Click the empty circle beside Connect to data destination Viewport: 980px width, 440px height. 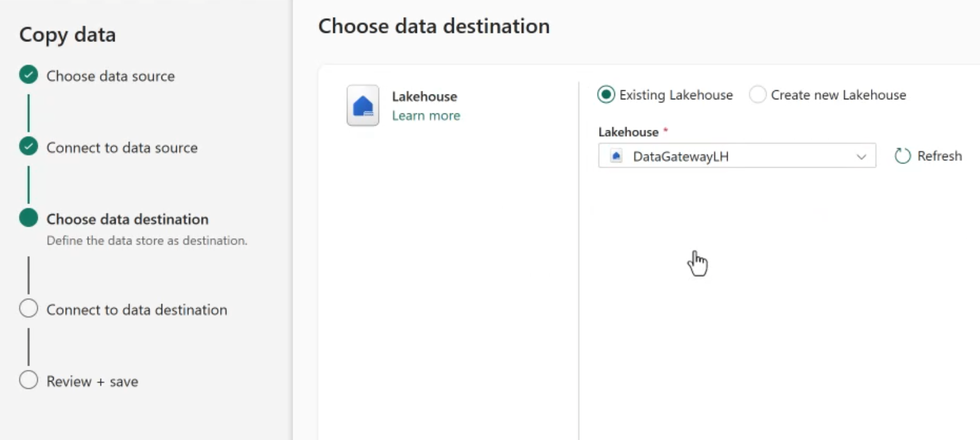pyautogui.click(x=29, y=309)
